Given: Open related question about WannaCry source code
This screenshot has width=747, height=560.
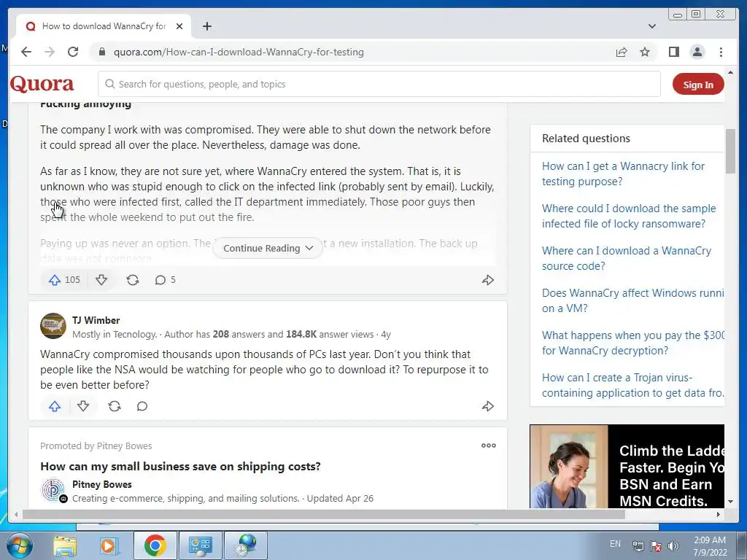Looking at the screenshot, I should click(x=627, y=258).
